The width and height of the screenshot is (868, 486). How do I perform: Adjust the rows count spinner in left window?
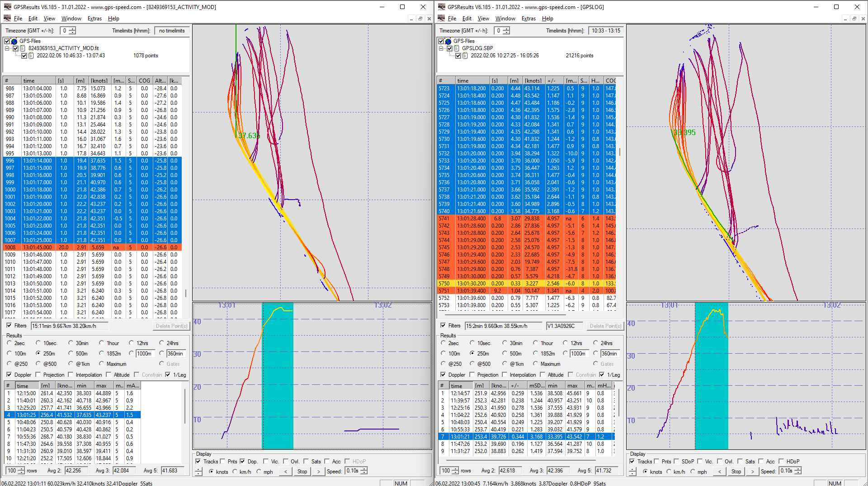[21, 471]
